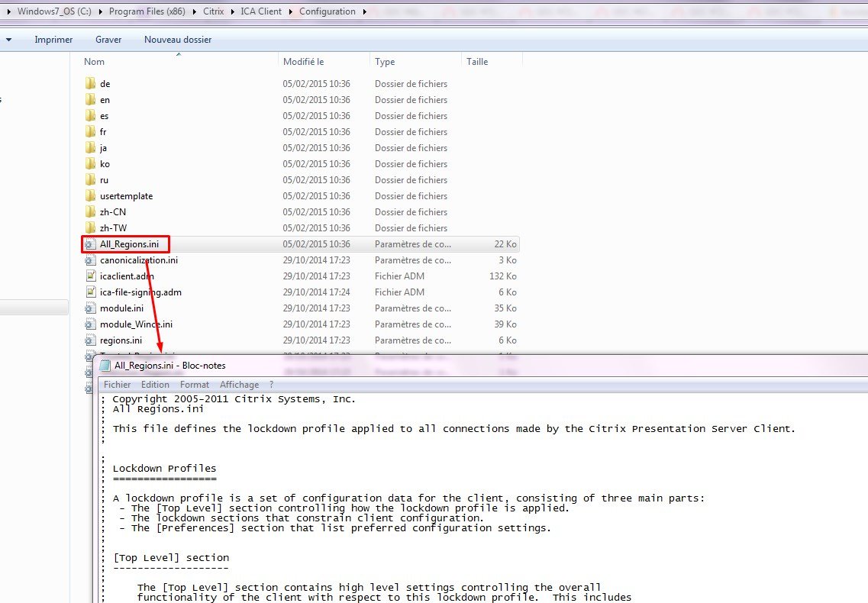Image resolution: width=868 pixels, height=603 pixels.
Task: Expand the ICA Client breadcrumb arrow
Action: click(x=291, y=11)
